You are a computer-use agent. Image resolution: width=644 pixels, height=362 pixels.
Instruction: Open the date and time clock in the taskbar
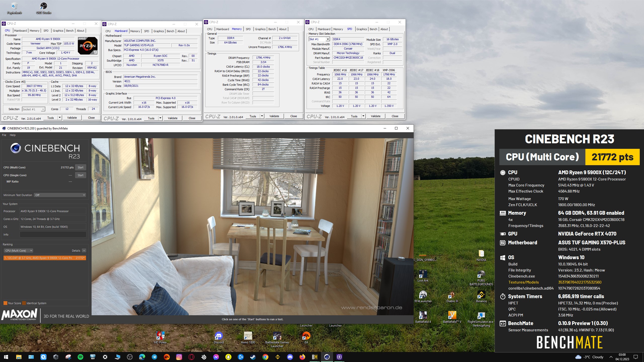pos(622,357)
